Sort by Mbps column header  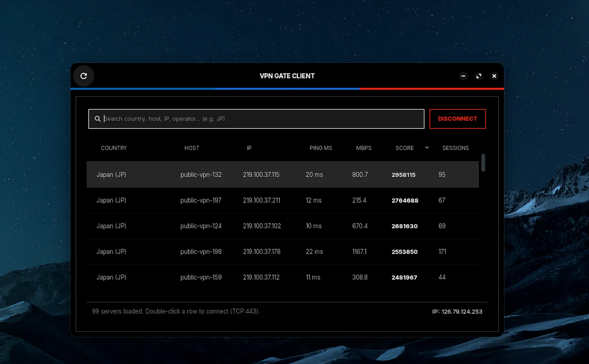point(364,148)
